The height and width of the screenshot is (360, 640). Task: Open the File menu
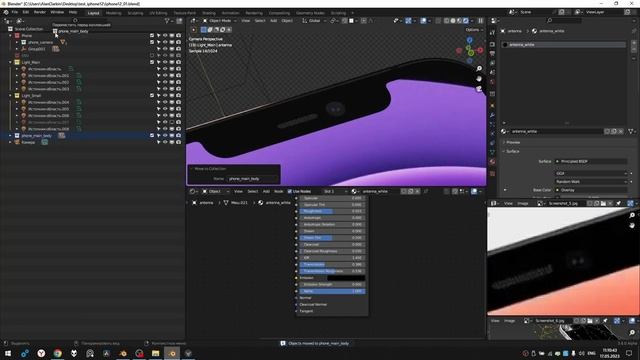pos(15,12)
